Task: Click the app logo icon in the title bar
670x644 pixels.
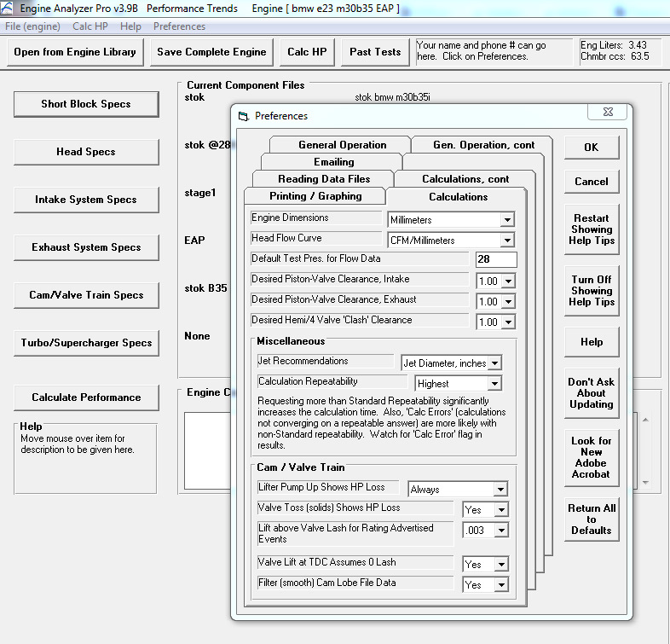Action: 8,8
